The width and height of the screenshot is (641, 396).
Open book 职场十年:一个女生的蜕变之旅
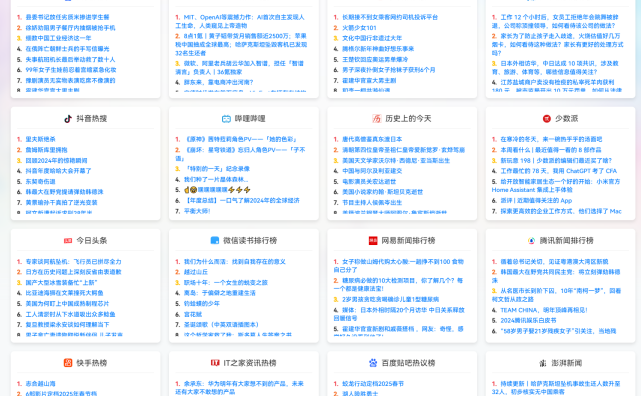tap(226, 283)
